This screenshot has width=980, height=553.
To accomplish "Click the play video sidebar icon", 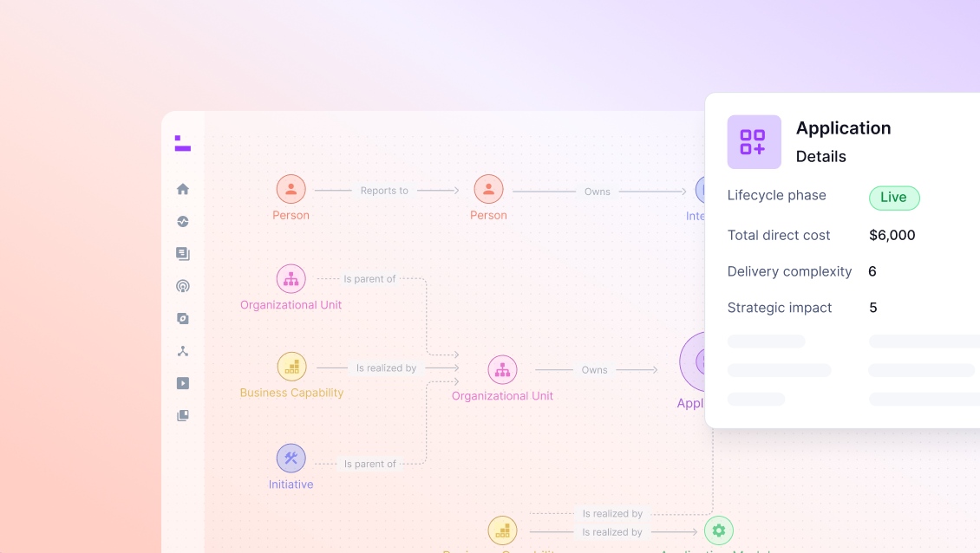I will tap(182, 383).
